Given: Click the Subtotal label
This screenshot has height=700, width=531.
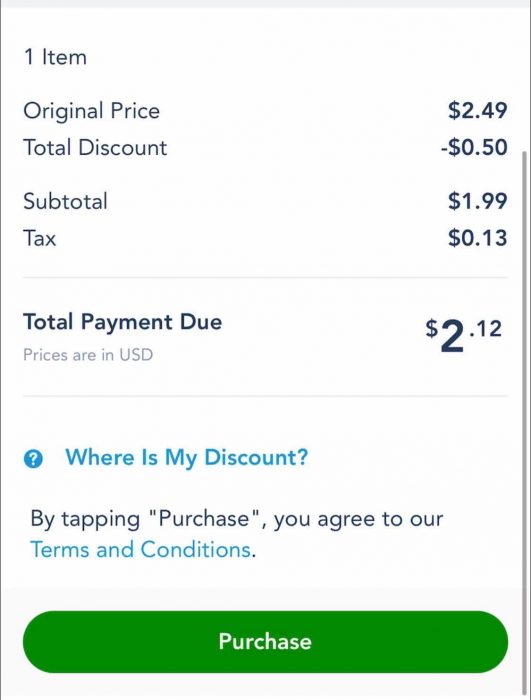Looking at the screenshot, I should (x=65, y=201).
